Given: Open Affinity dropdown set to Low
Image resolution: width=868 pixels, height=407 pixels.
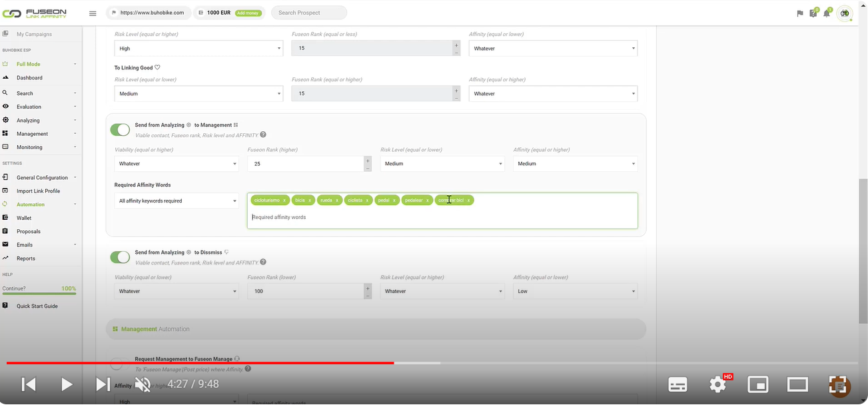Looking at the screenshot, I should click(575, 291).
